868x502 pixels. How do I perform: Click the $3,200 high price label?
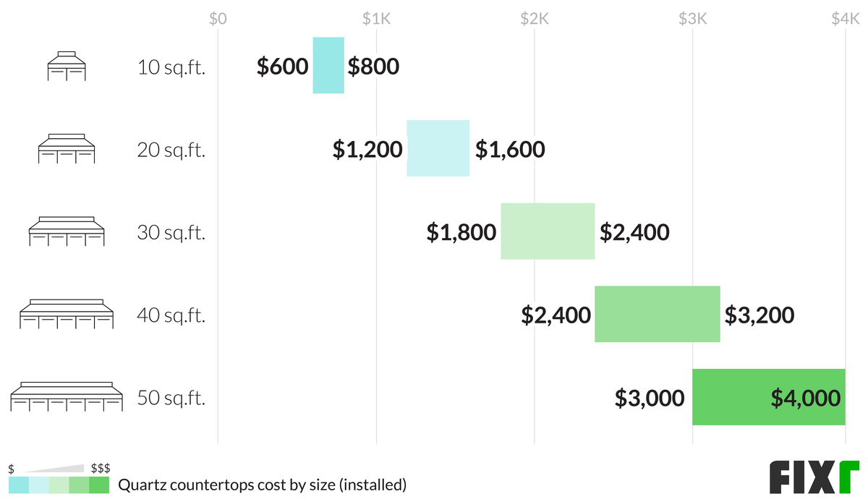pyautogui.click(x=759, y=315)
